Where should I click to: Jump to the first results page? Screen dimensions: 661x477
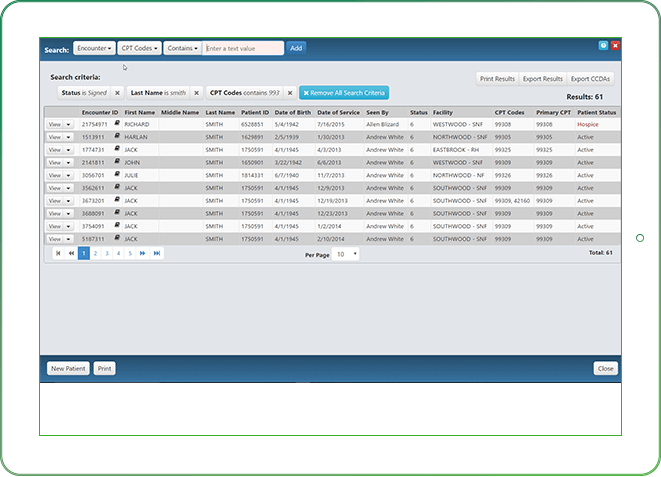(x=58, y=254)
